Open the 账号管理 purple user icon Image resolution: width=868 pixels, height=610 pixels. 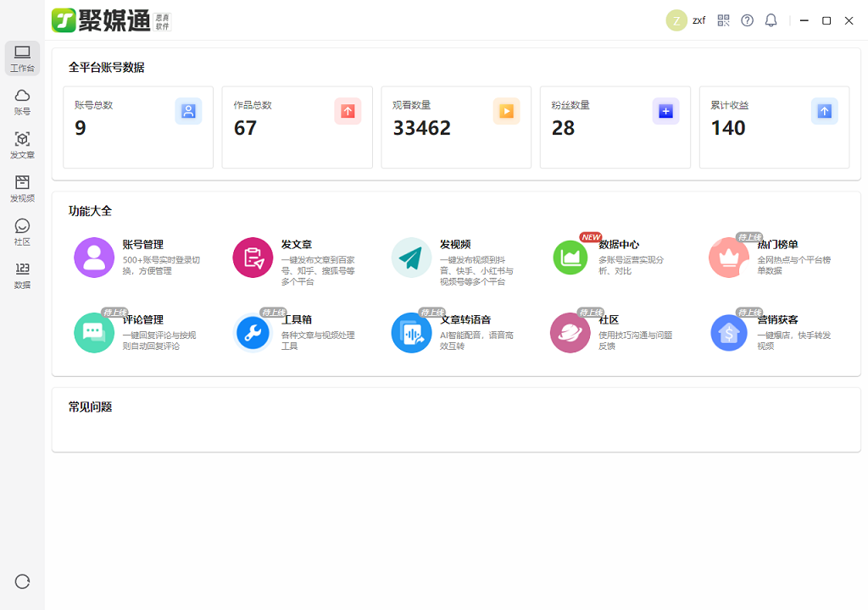coord(94,258)
